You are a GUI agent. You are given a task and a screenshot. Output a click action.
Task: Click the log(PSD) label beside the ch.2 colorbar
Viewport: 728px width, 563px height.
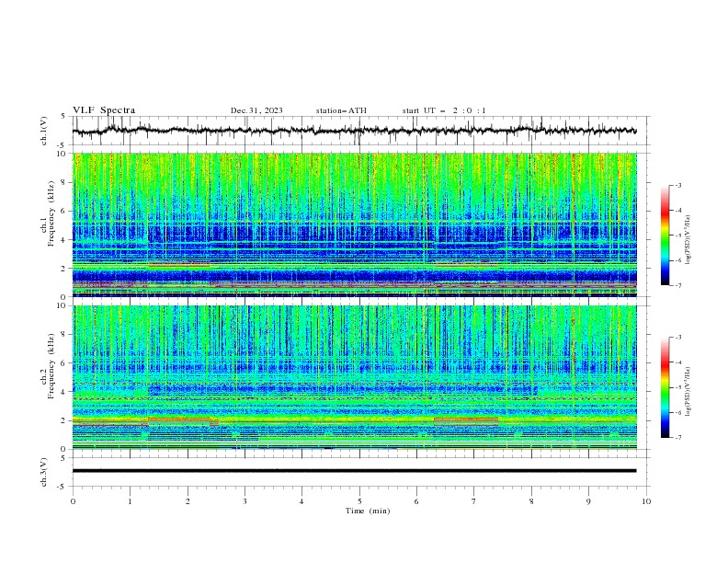click(x=688, y=392)
